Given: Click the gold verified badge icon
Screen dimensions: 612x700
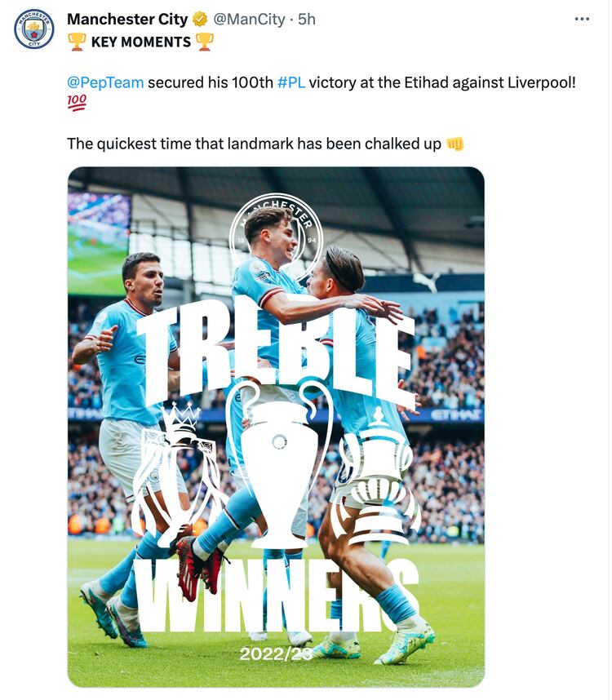Looking at the screenshot, I should point(200,20).
